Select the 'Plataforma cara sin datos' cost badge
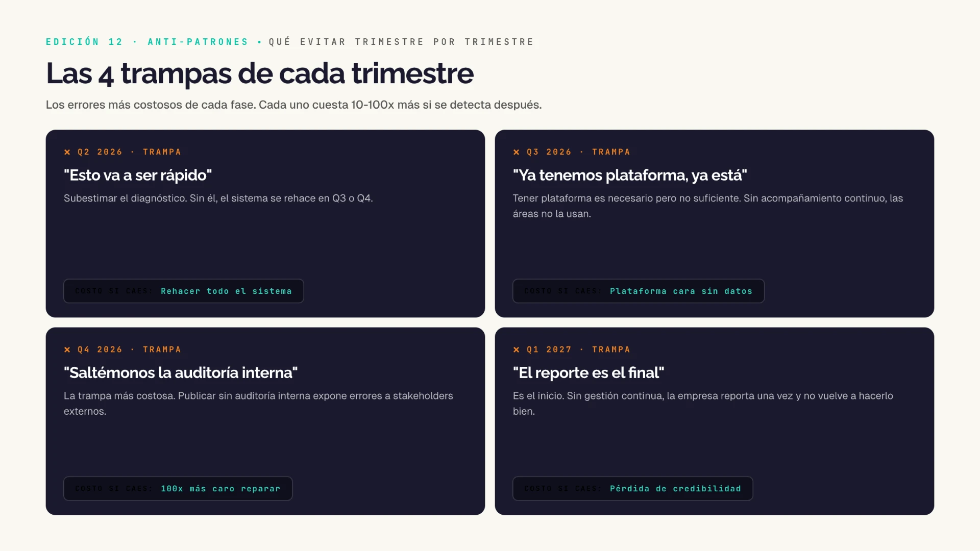 point(639,291)
